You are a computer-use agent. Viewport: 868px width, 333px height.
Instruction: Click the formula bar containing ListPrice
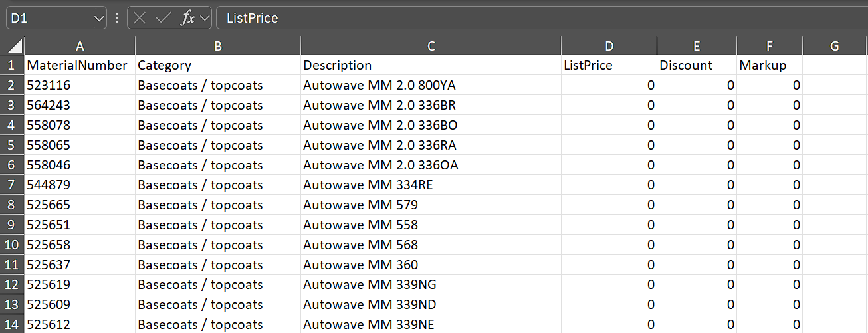click(542, 19)
